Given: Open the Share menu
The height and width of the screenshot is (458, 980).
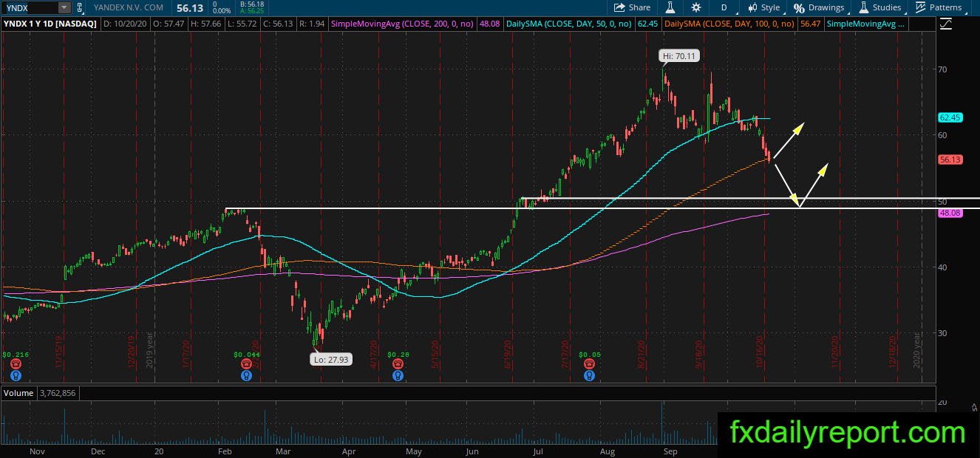Looking at the screenshot, I should pyautogui.click(x=633, y=7).
